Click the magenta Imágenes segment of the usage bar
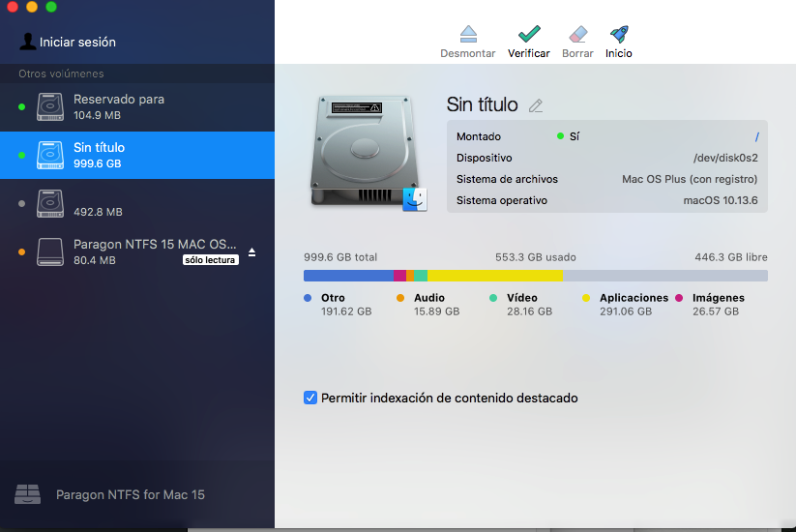The image size is (796, 532). point(399,276)
